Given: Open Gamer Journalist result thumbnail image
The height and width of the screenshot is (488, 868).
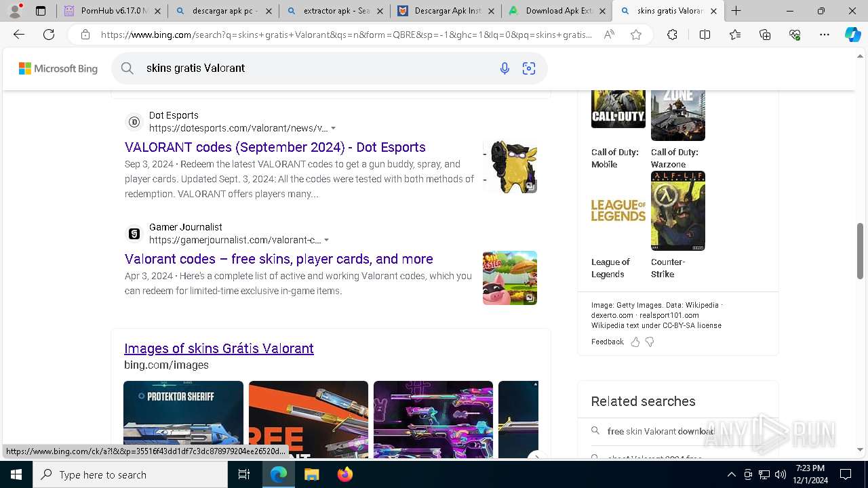Looking at the screenshot, I should (x=510, y=278).
